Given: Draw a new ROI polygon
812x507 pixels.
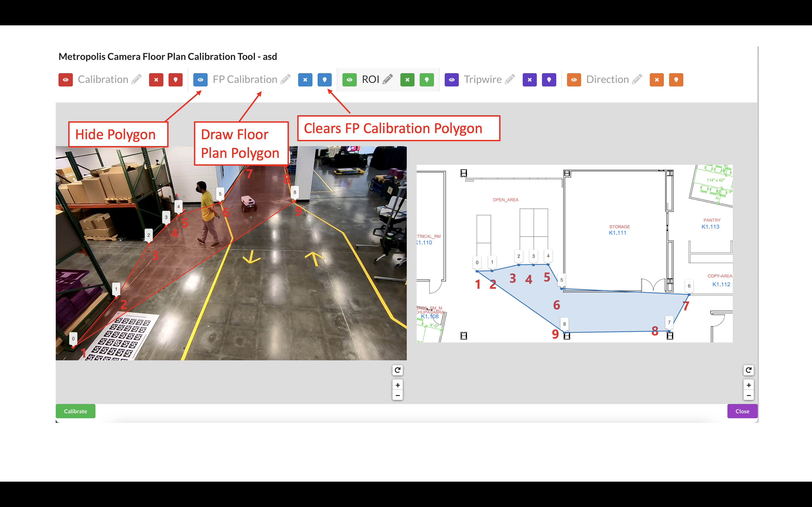Looking at the screenshot, I should tap(427, 79).
